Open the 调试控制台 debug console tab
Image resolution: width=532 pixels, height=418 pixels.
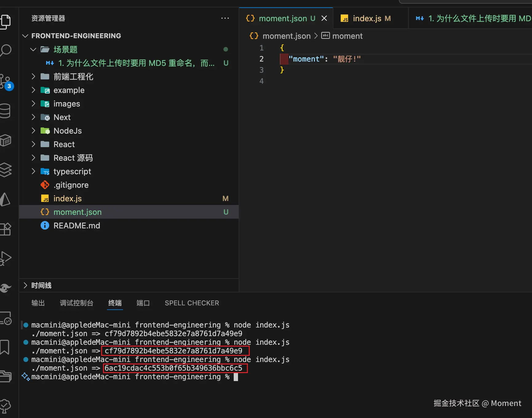[77, 303]
